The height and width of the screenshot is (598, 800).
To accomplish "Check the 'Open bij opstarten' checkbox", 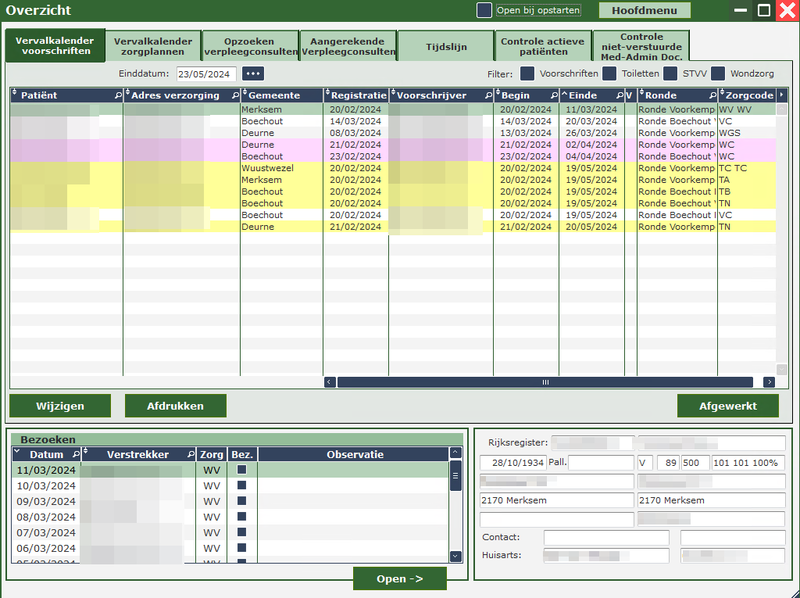I will point(484,10).
